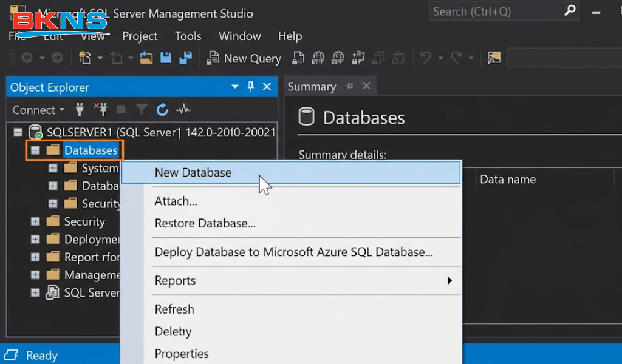Open the Connect dropdown
The image size is (622, 364).
coord(38,110)
